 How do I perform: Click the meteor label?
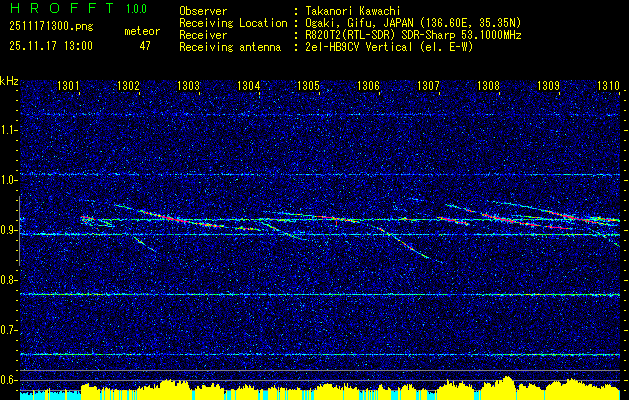[x=142, y=31]
